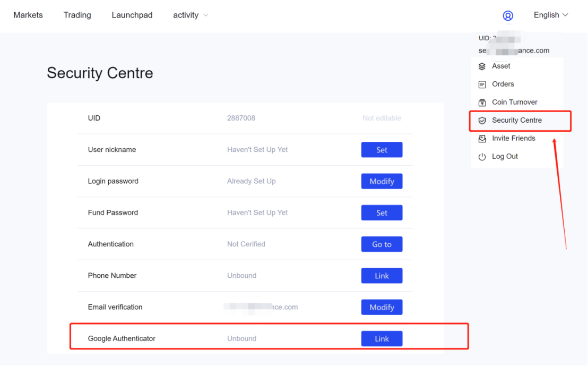Open the Launchpad page
Viewport: 588px width, 366px height.
coord(132,15)
